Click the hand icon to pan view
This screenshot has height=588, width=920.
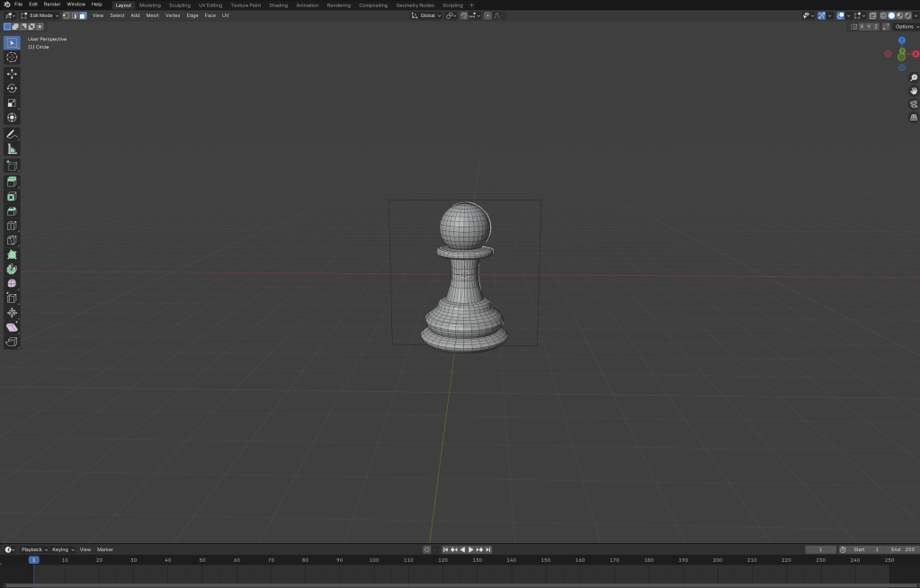914,91
